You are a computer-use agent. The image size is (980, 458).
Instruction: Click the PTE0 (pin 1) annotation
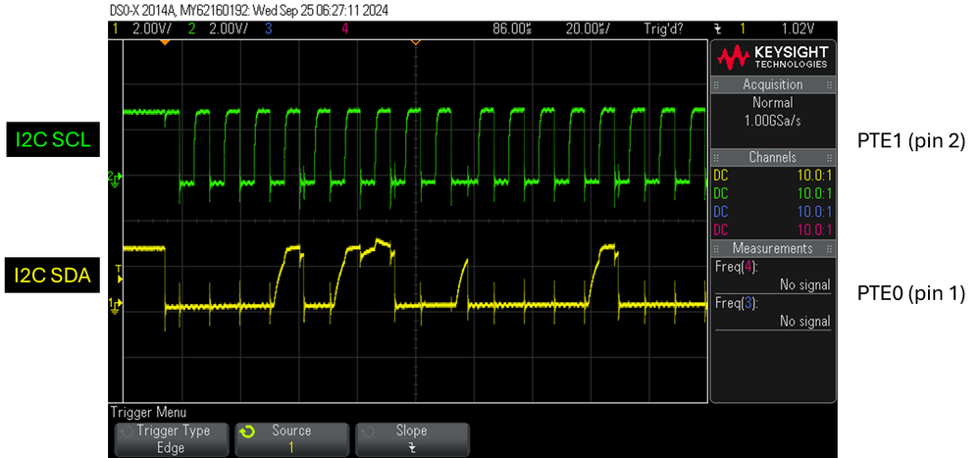[911, 292]
